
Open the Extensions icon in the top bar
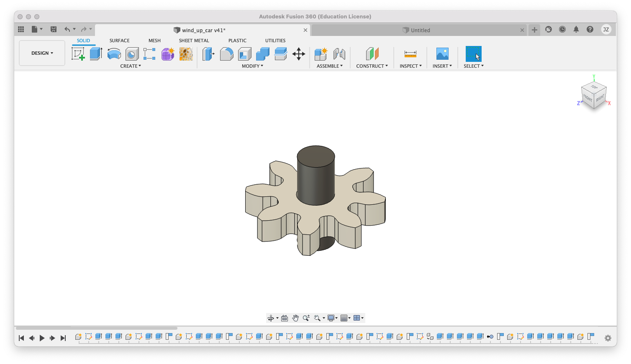[x=549, y=29]
